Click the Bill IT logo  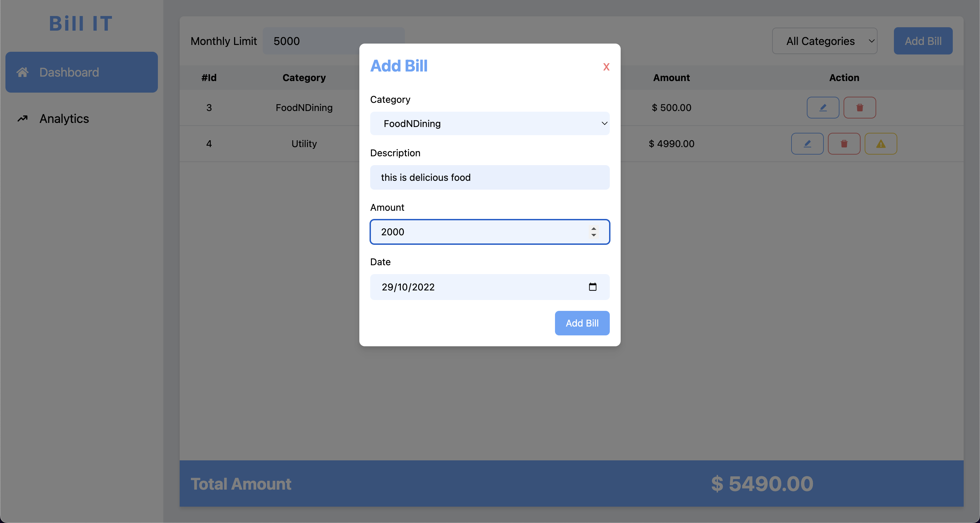(81, 23)
